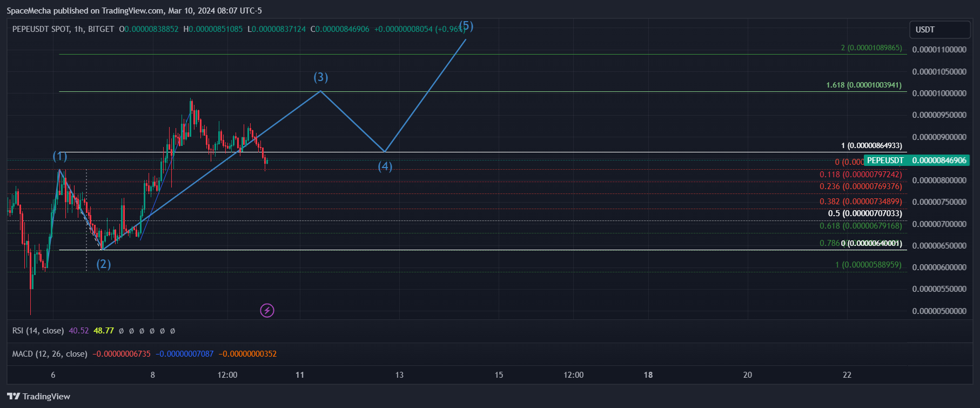Click the 0.236 (0.00000769376) retracement label
Screen dimensions: 980x408
click(861, 186)
